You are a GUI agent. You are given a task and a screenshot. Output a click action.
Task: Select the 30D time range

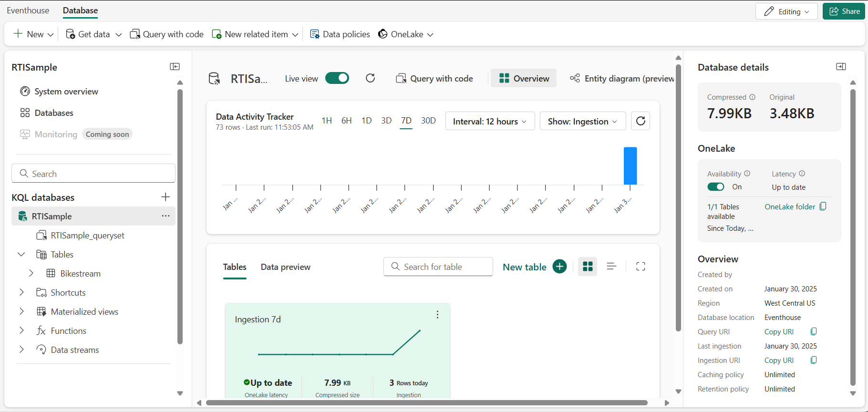point(428,121)
